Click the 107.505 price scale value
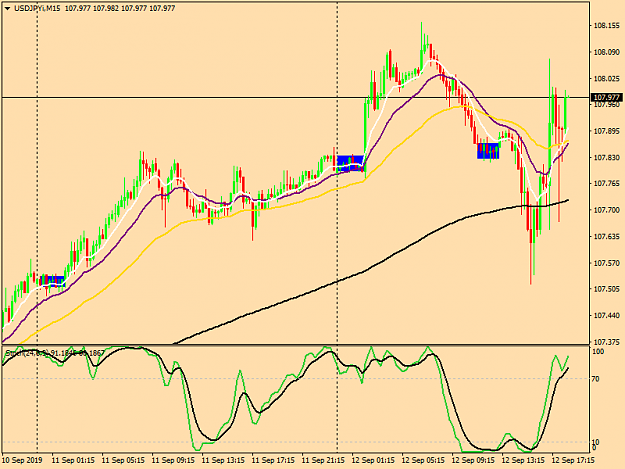625x469 pixels. pyautogui.click(x=607, y=289)
